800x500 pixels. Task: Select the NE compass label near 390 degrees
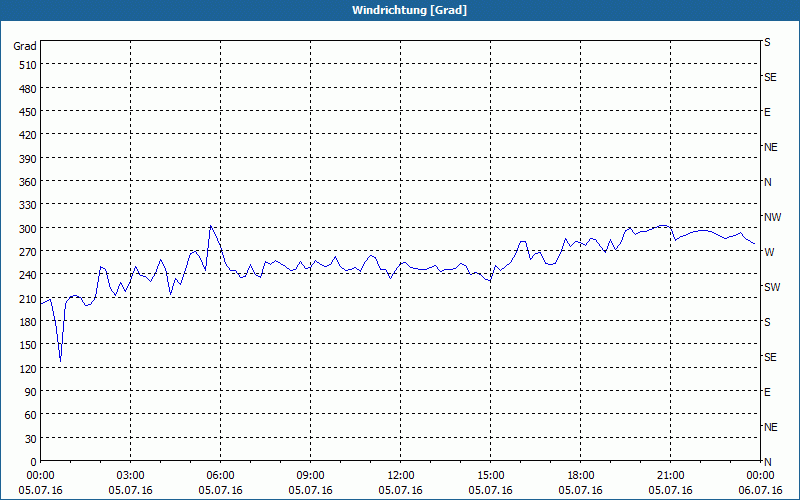771,147
